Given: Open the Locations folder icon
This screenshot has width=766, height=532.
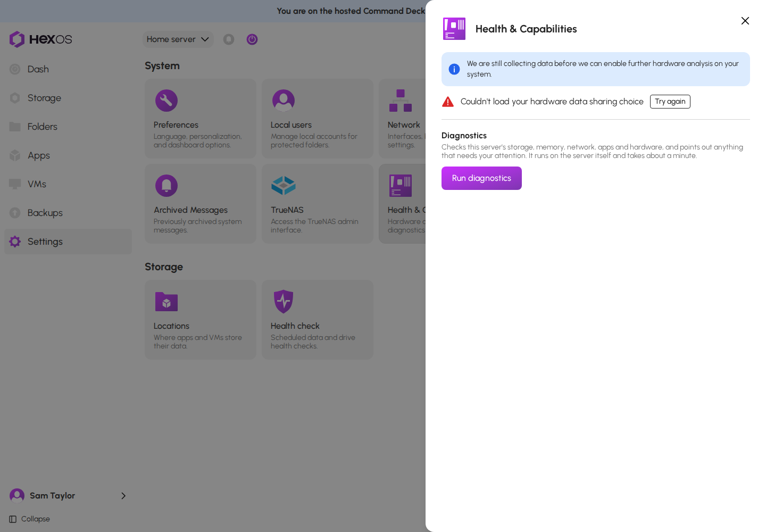Looking at the screenshot, I should tap(166, 302).
